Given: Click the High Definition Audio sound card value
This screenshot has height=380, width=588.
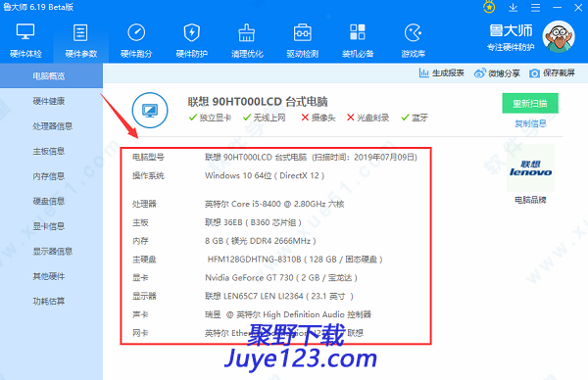Looking at the screenshot, I should [x=288, y=314].
